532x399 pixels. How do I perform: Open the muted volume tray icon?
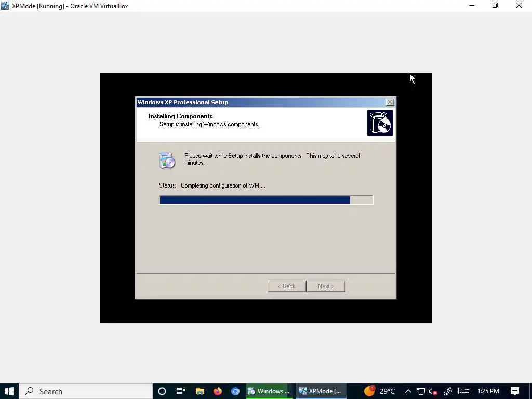(433, 391)
